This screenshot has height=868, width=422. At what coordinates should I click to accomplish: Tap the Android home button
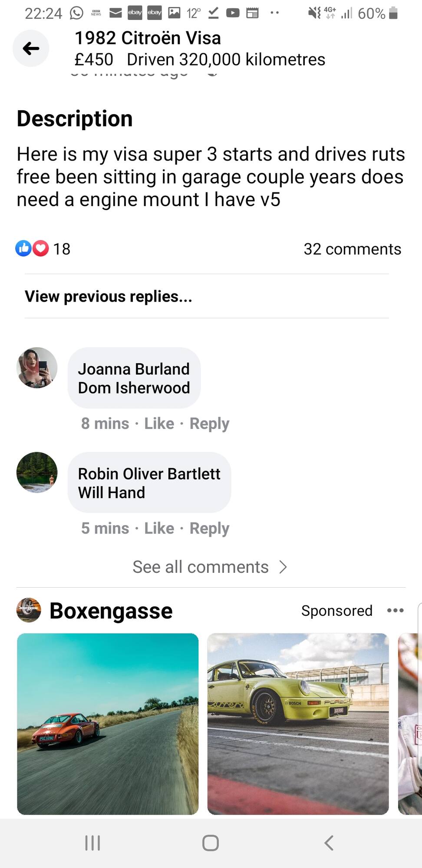[211, 843]
